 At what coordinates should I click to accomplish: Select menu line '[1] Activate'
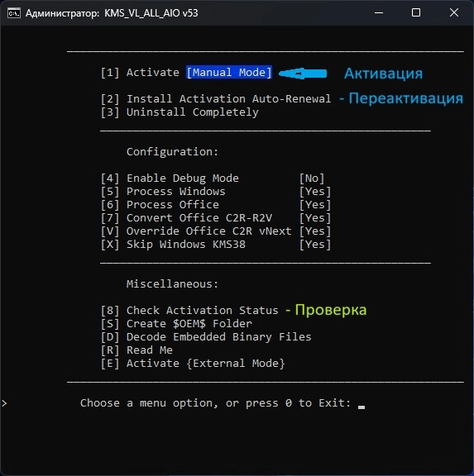pyautogui.click(x=140, y=73)
